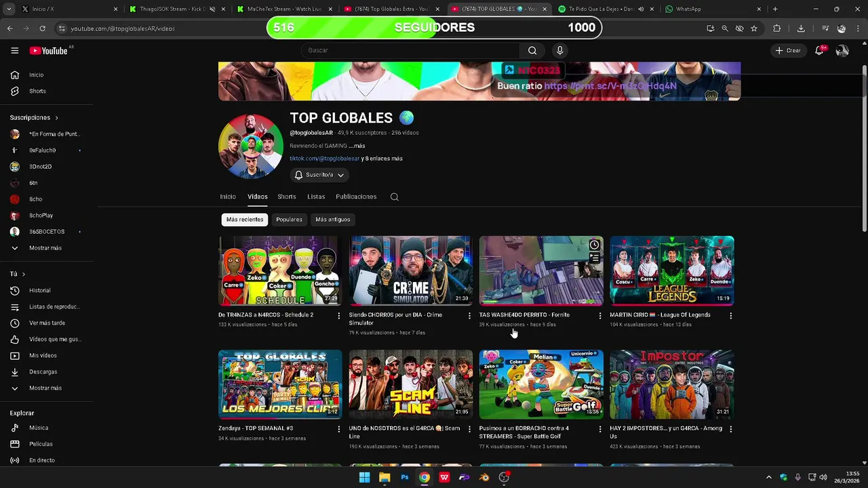
Task: Open MARTIN CIRIO League Of Legends title
Action: tap(660, 315)
